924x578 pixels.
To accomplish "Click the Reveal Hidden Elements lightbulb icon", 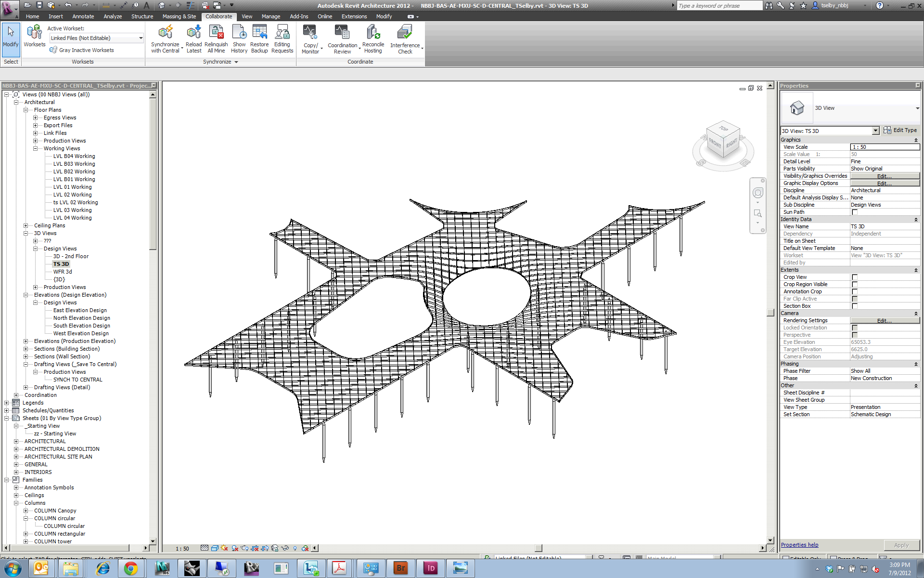I will point(295,548).
